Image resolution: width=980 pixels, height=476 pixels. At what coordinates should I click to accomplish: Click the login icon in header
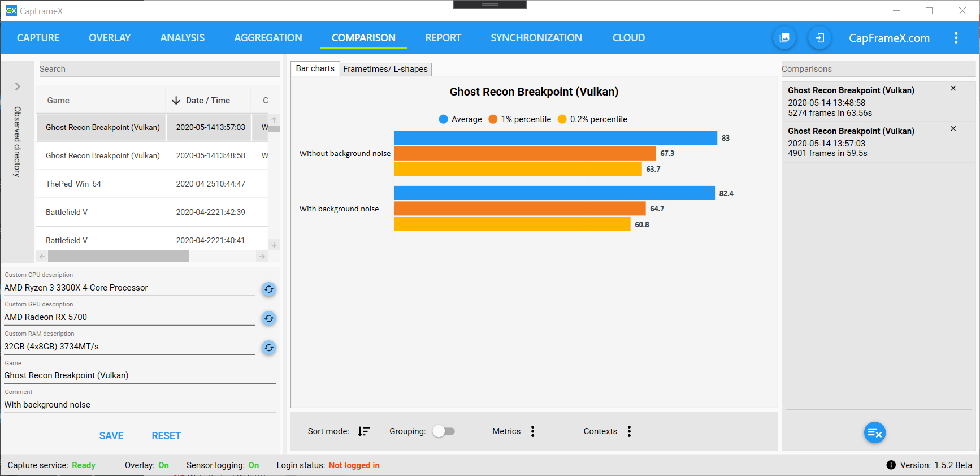(819, 38)
